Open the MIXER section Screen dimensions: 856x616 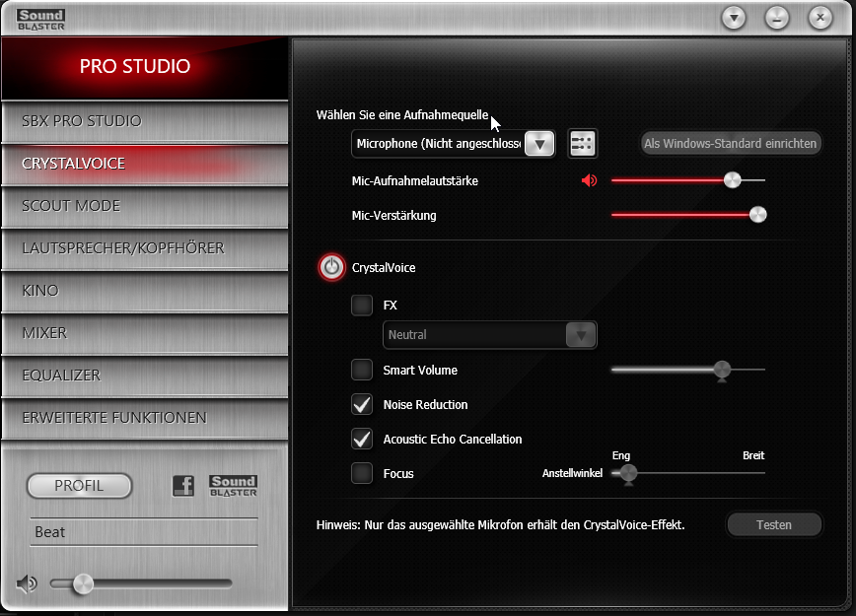(x=145, y=333)
